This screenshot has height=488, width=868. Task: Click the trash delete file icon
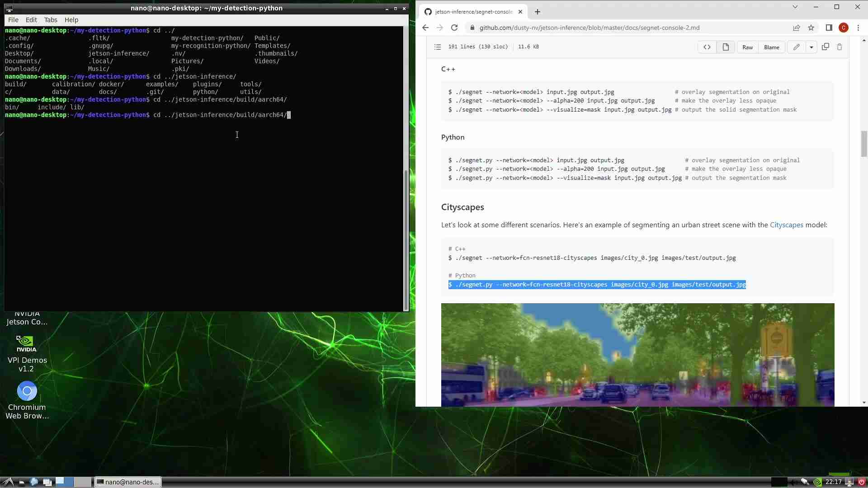click(x=840, y=47)
